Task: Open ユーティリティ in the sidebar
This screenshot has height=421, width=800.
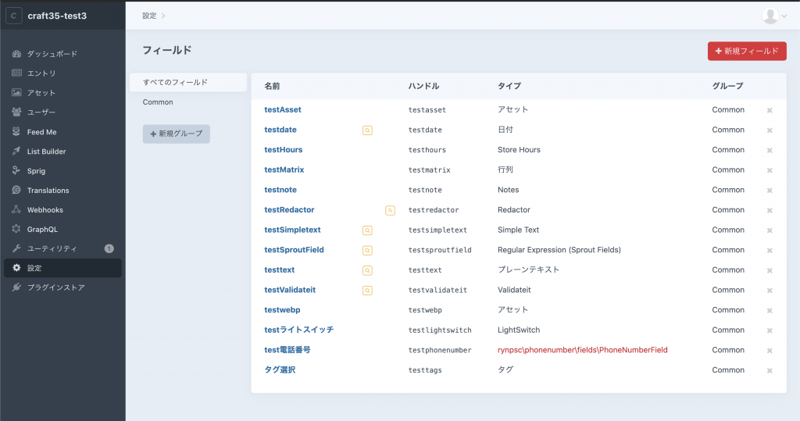Action: coord(52,248)
